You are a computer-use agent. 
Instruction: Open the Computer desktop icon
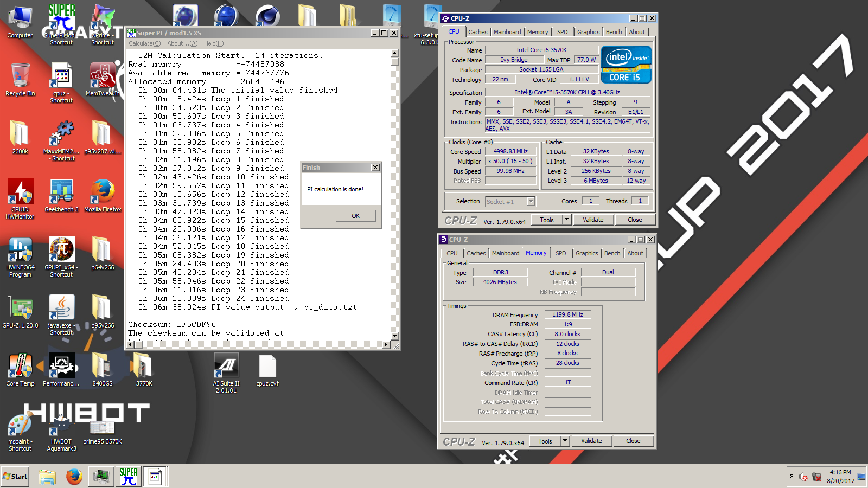click(x=20, y=22)
